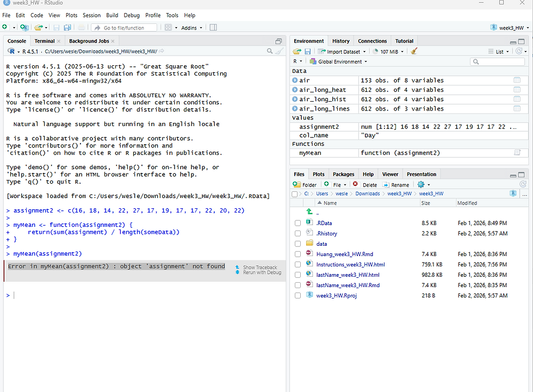Click the console search magnifier icon

(270, 51)
